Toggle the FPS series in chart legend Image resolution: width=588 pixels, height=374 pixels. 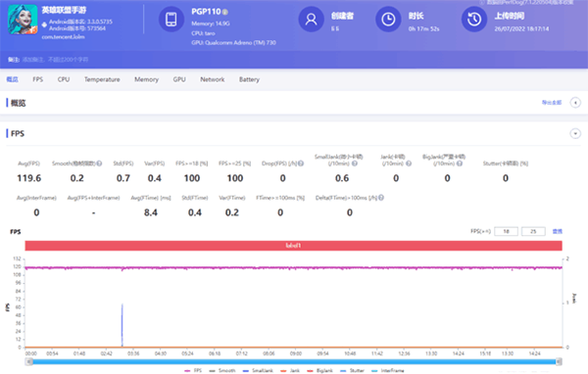point(193,370)
